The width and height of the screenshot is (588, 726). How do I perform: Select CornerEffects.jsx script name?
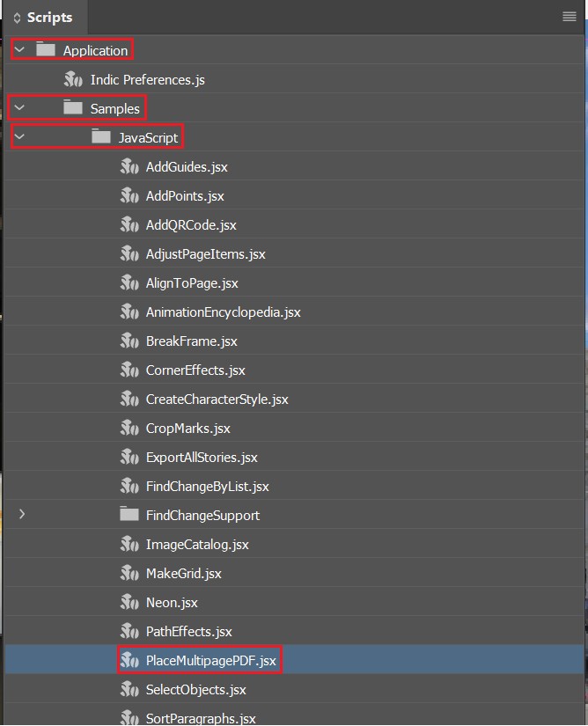pyautogui.click(x=195, y=370)
